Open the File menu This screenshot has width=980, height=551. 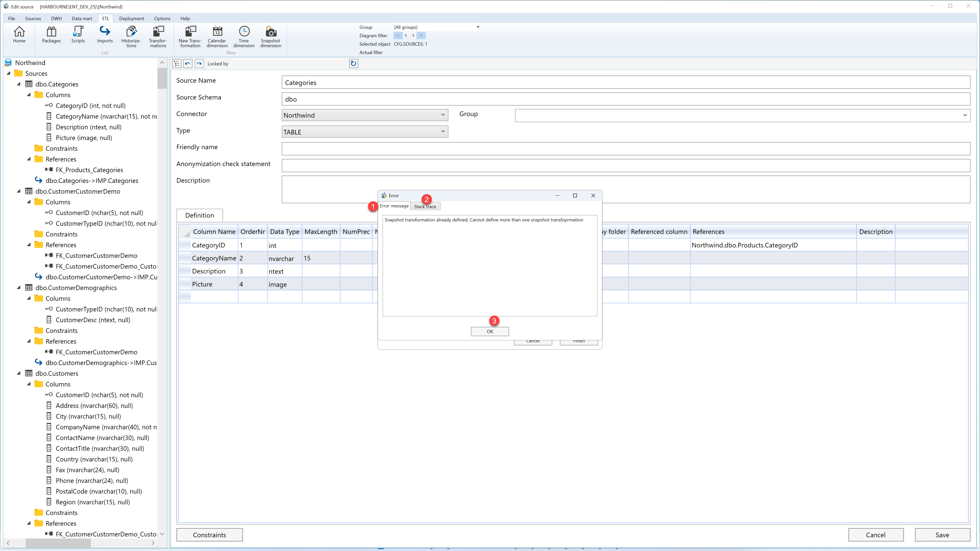pyautogui.click(x=11, y=18)
